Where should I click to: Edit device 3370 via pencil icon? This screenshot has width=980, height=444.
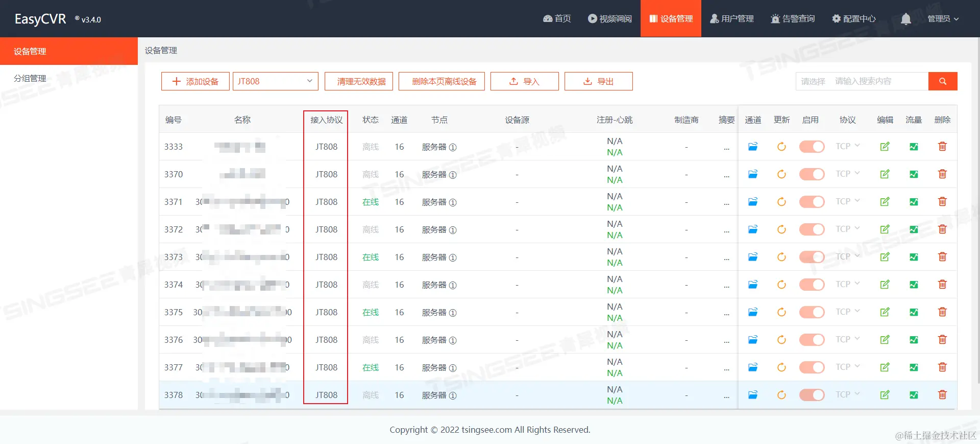[885, 174]
